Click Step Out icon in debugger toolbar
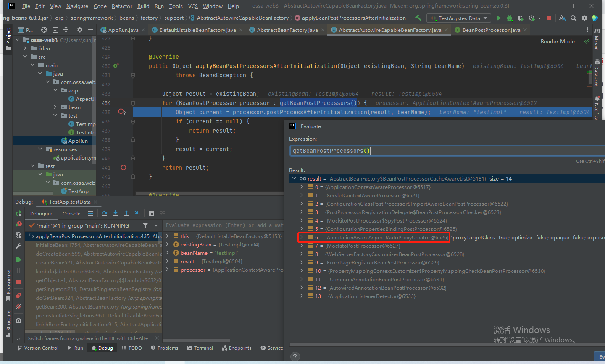605x364 pixels. pyautogui.click(x=126, y=213)
